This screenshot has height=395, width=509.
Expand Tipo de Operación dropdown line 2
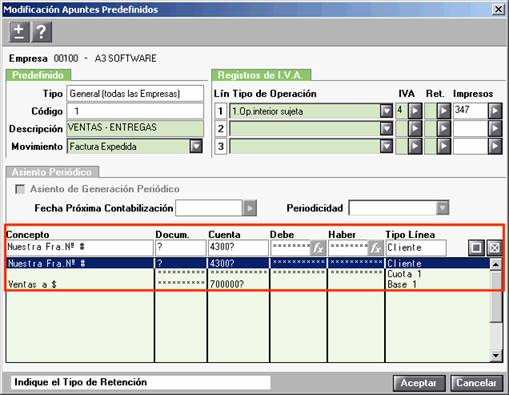[387, 129]
